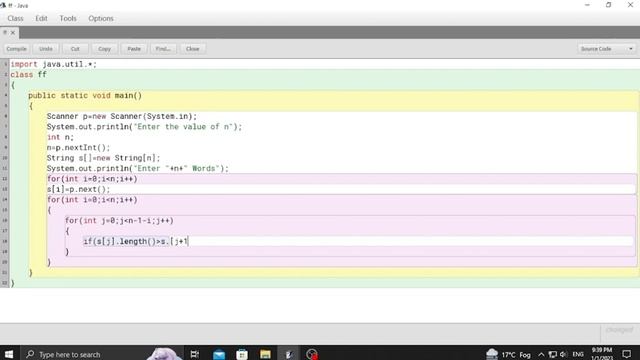Image resolution: width=640 pixels, height=360 pixels.
Task: Click the Close toolbar button
Action: click(193, 49)
